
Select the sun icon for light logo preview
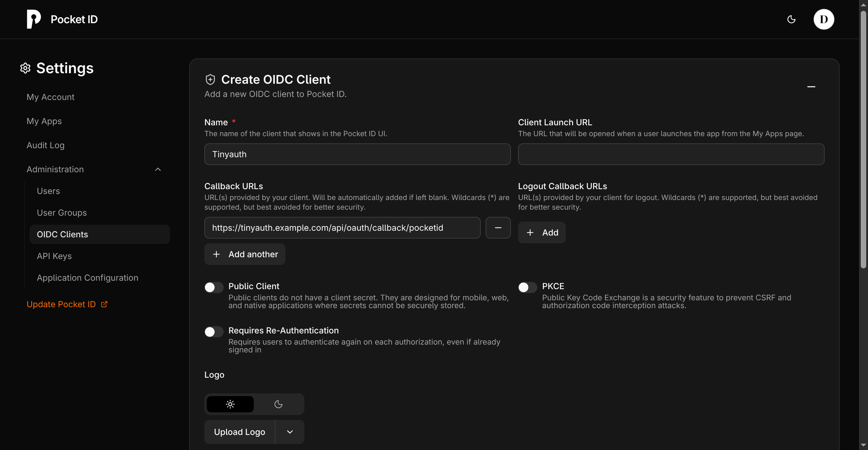tap(230, 404)
